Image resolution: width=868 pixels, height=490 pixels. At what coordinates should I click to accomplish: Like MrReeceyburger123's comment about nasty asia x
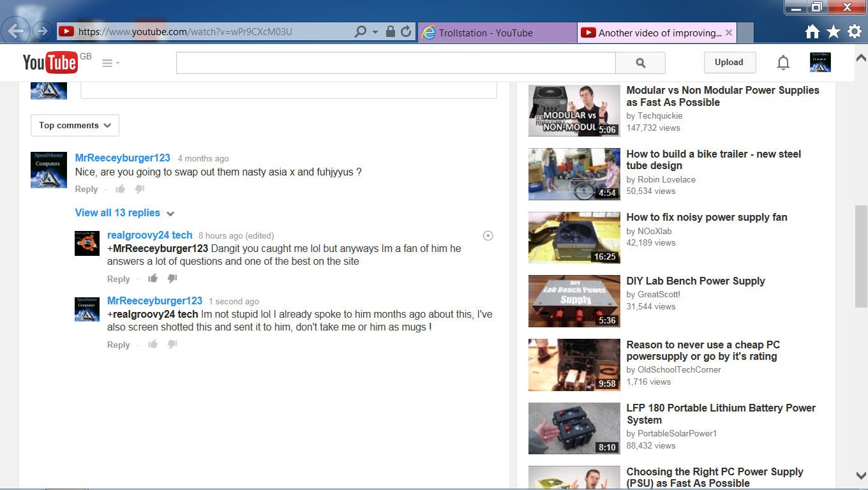(x=121, y=189)
